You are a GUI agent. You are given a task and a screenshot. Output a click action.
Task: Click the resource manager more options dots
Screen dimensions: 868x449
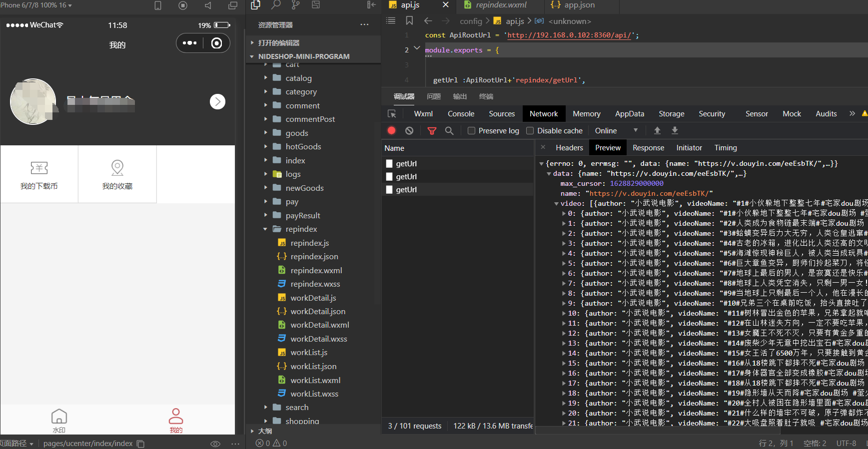(364, 24)
